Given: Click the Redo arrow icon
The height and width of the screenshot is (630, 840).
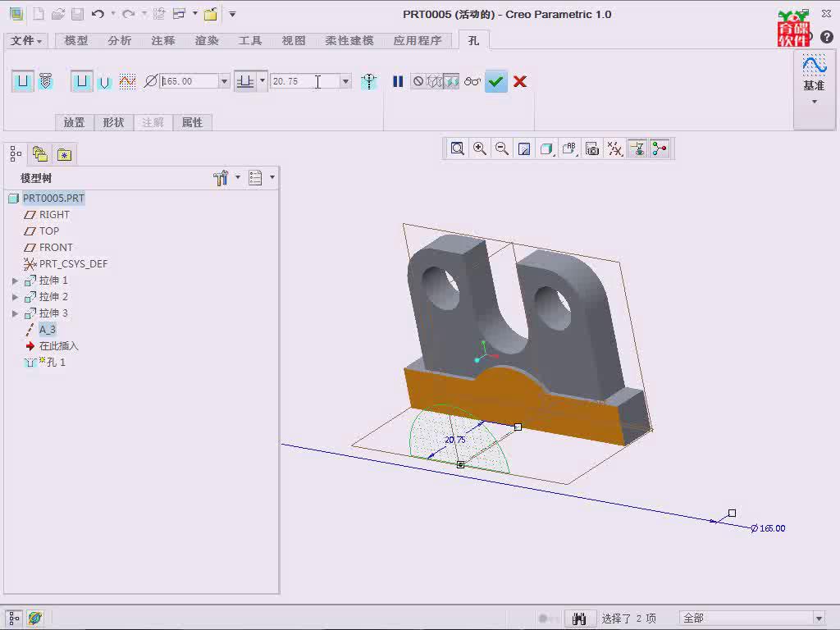Looking at the screenshot, I should pos(129,14).
